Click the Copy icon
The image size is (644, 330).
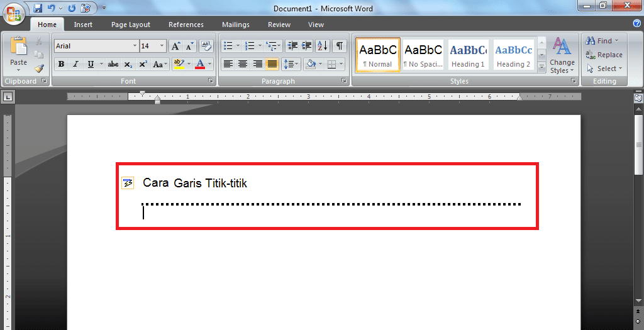tap(39, 55)
